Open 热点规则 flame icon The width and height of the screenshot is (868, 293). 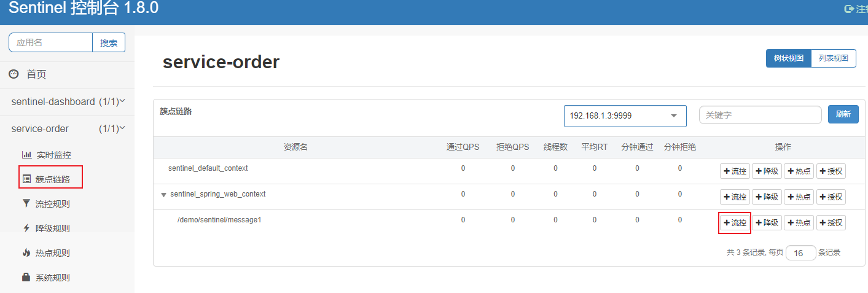pyautogui.click(x=26, y=252)
